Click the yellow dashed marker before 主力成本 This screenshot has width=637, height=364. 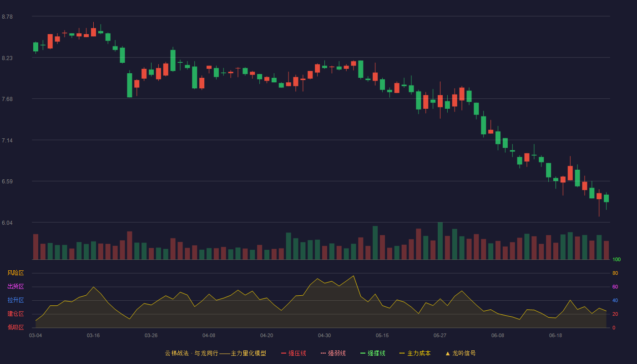click(x=402, y=353)
